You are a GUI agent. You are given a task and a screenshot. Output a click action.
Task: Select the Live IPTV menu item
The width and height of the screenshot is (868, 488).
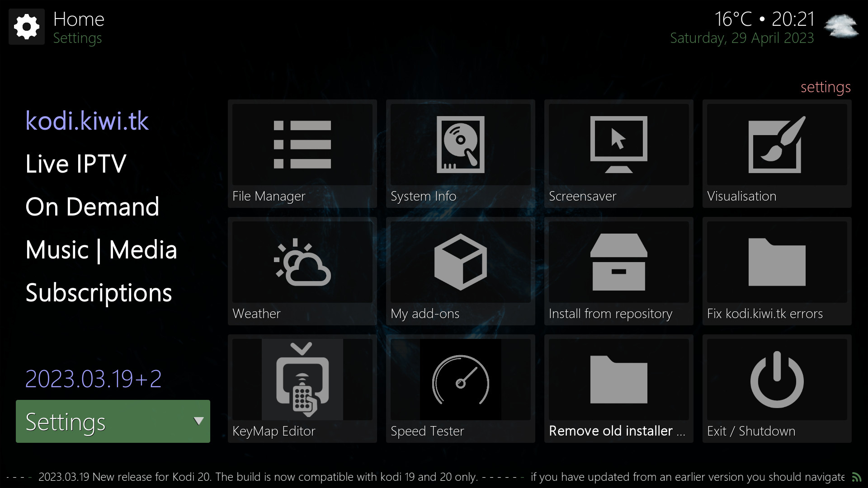[x=75, y=164]
